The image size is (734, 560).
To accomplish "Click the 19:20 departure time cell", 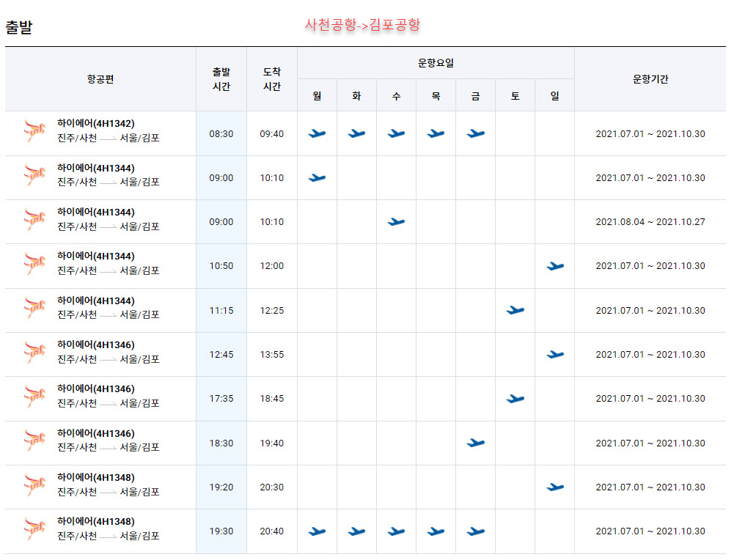I will point(221,487).
